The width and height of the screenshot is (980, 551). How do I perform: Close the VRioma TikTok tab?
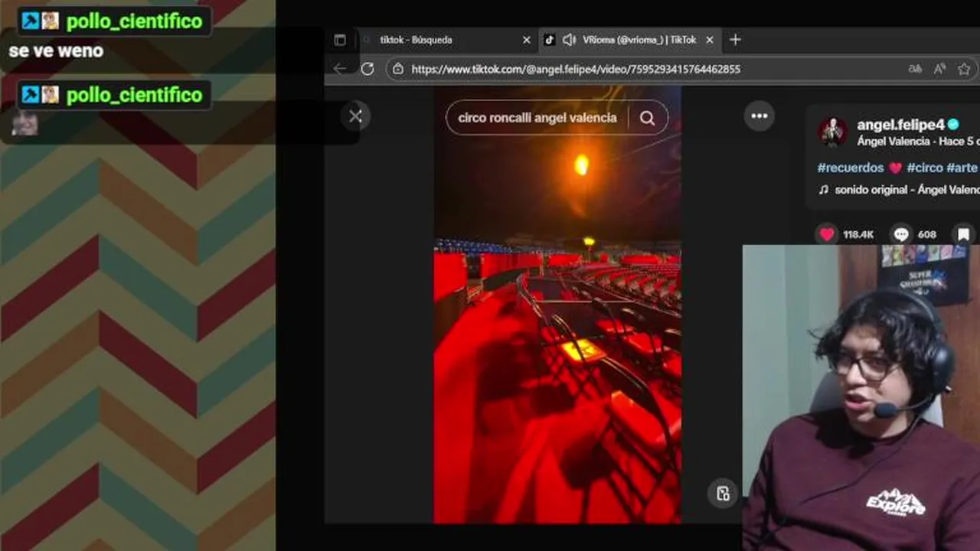tap(709, 40)
